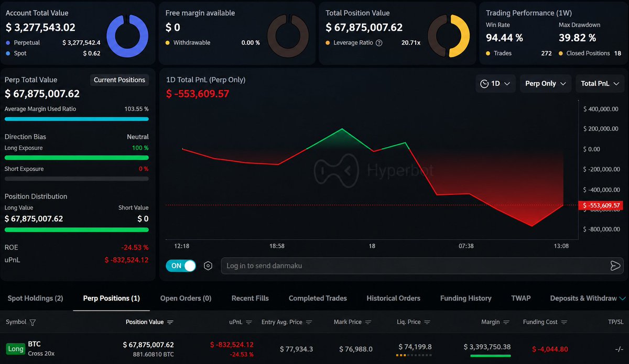Click the Direction Bias Neutral label
629x364 pixels.
(x=138, y=137)
